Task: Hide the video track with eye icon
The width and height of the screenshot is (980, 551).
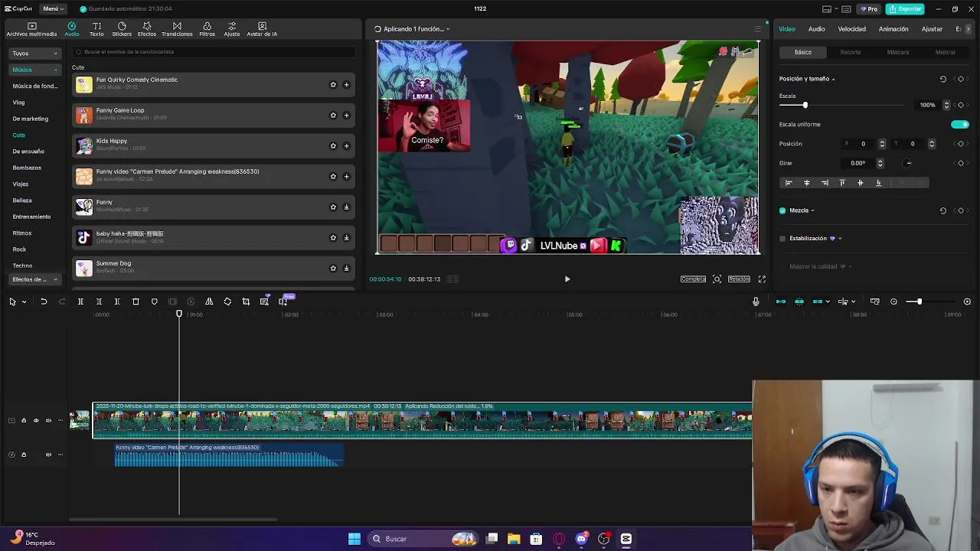Action: click(x=36, y=421)
